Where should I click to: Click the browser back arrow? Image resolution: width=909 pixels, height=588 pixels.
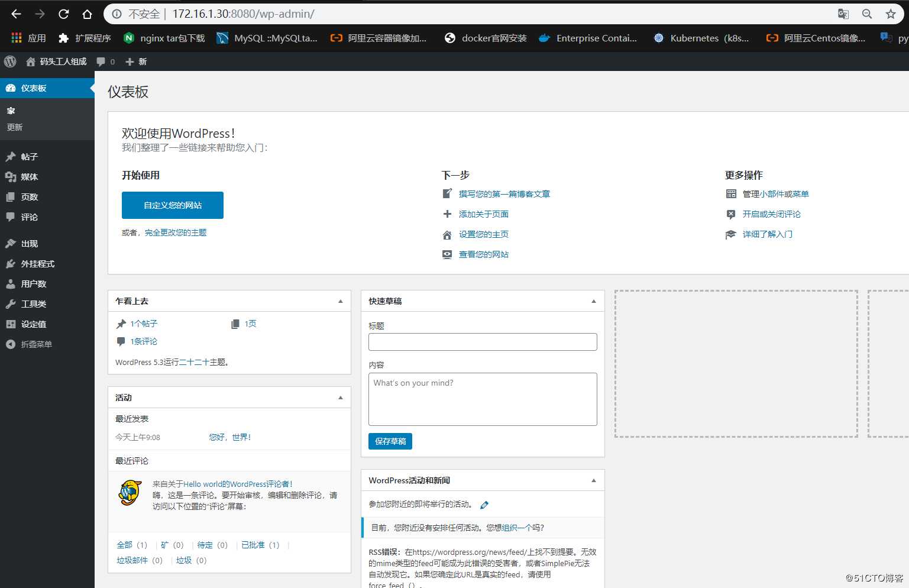(x=16, y=14)
